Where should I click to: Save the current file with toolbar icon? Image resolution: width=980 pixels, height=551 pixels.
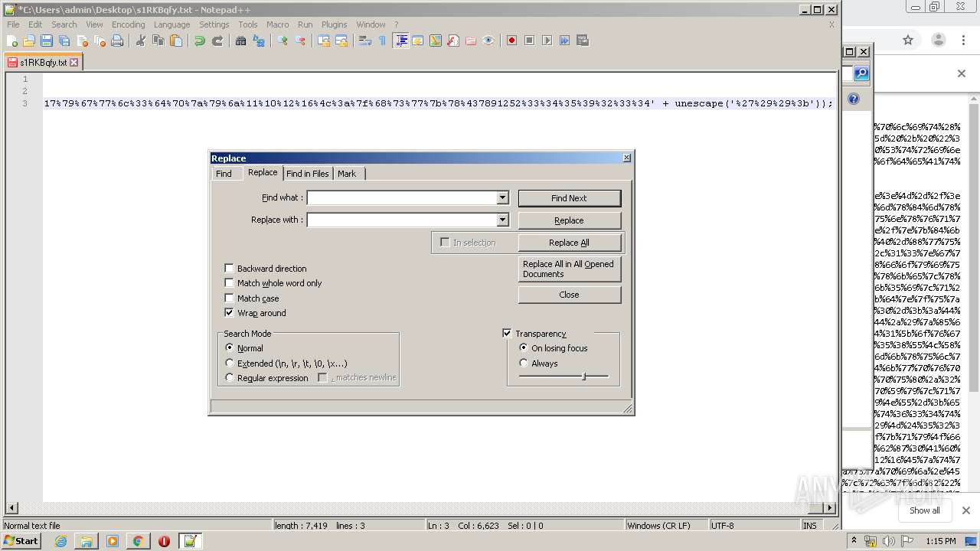coord(47,41)
